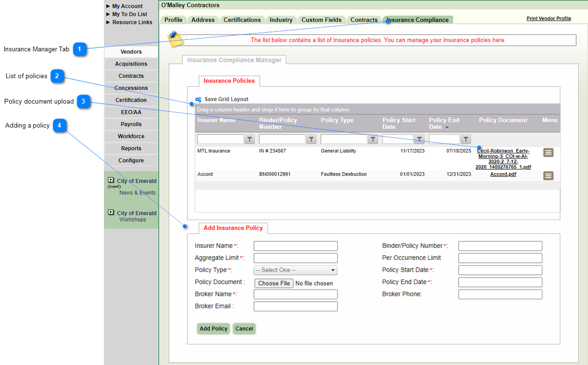Click the Save Grid Layout gears icon
The width and height of the screenshot is (588, 365).
[x=198, y=100]
